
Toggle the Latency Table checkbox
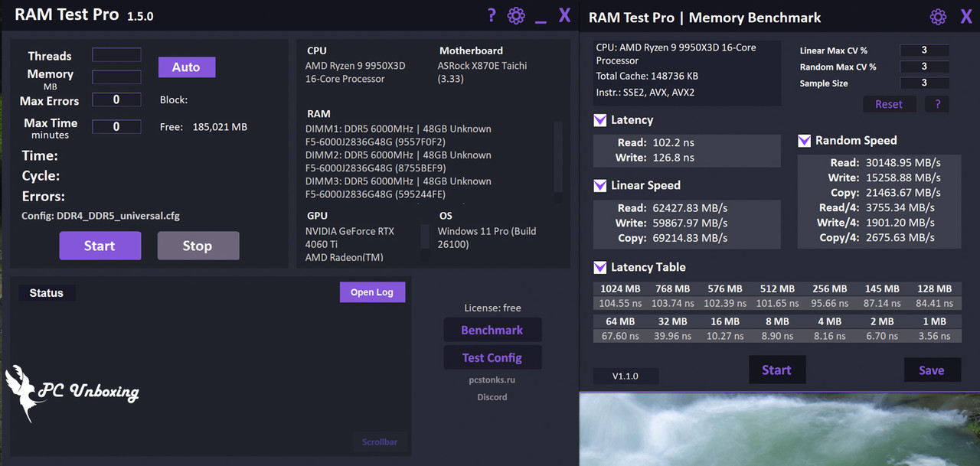click(x=600, y=267)
